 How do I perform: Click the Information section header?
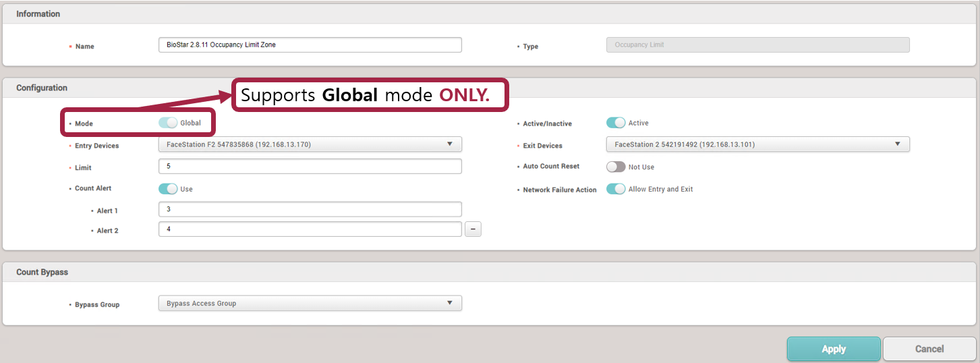click(38, 13)
